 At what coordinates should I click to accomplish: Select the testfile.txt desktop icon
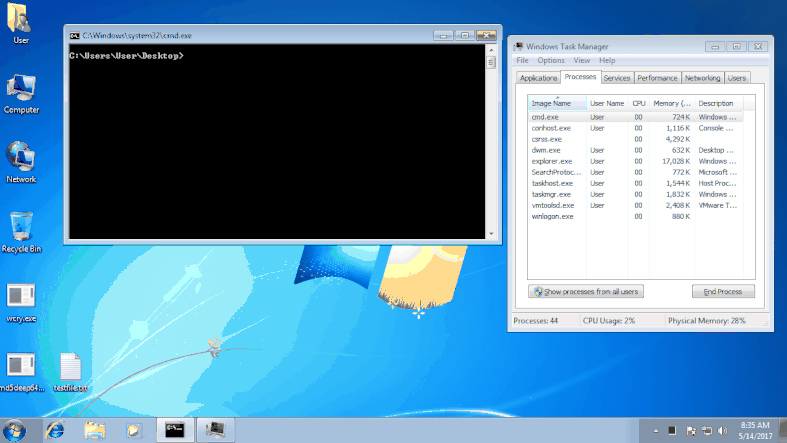[70, 372]
